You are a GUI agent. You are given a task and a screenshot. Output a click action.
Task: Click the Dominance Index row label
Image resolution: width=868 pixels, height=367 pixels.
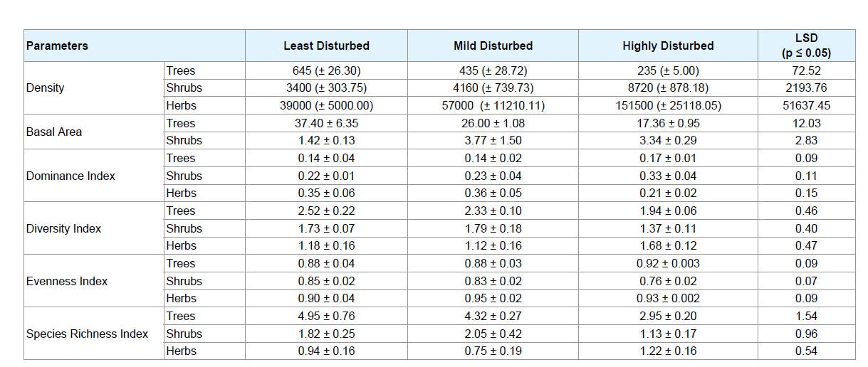70,176
